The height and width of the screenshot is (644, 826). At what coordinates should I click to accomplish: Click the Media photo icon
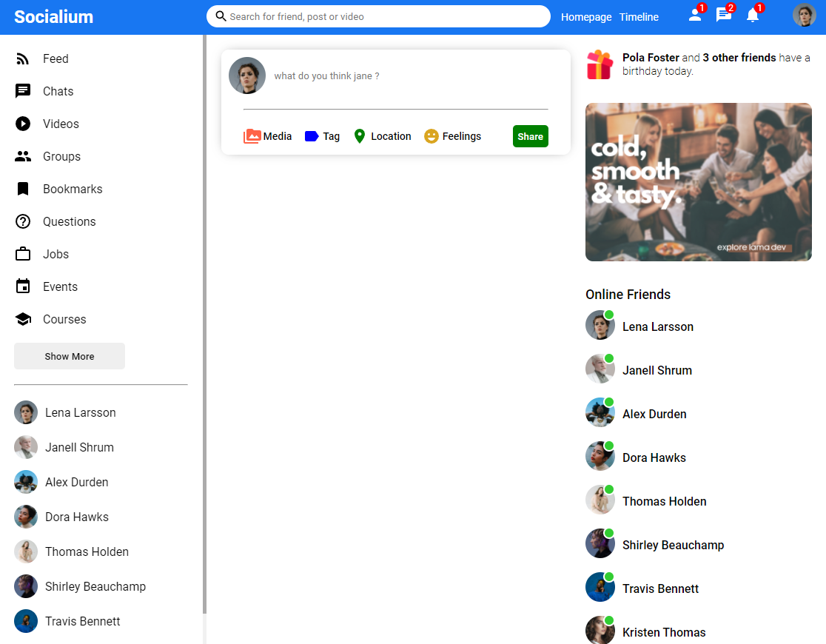(252, 136)
